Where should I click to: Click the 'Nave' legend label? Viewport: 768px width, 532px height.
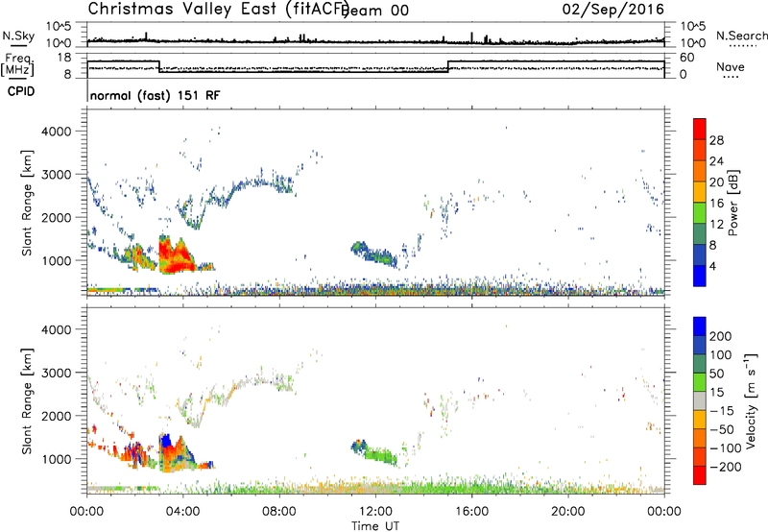coord(731,67)
